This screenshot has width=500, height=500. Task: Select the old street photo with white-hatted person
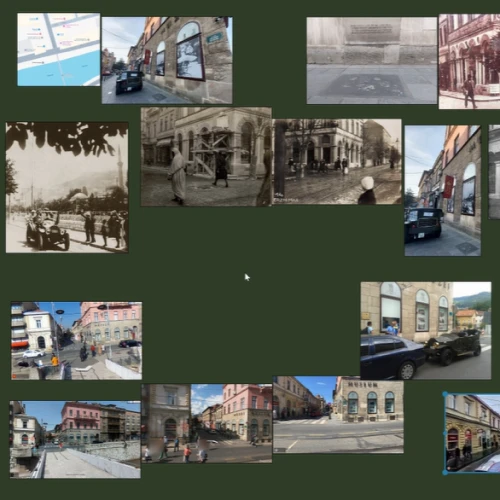tap(337, 162)
